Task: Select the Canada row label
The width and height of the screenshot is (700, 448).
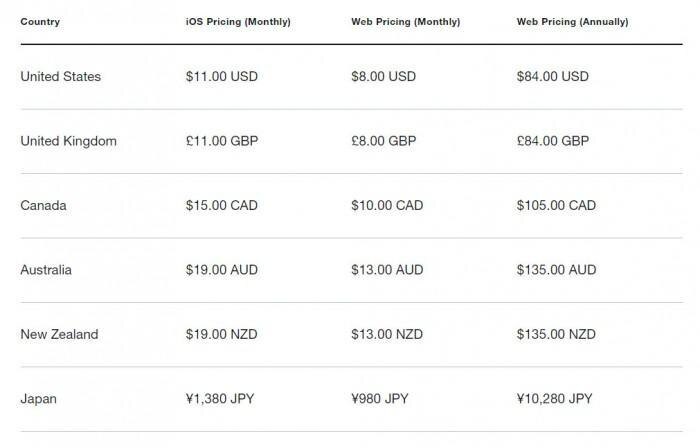Action: [44, 205]
